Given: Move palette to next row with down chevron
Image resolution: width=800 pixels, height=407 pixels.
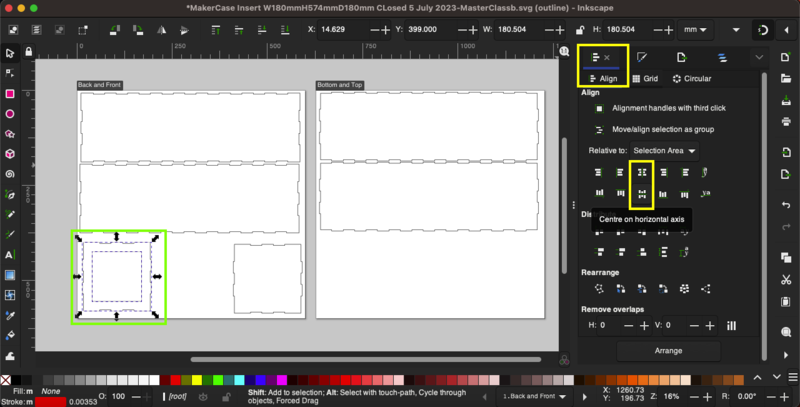Looking at the screenshot, I should 777,377.
